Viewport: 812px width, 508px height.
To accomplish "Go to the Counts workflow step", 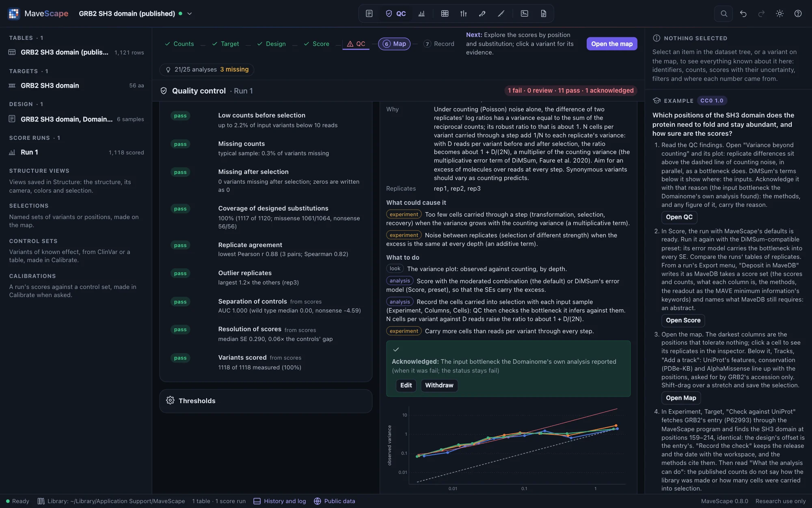I will tap(179, 43).
